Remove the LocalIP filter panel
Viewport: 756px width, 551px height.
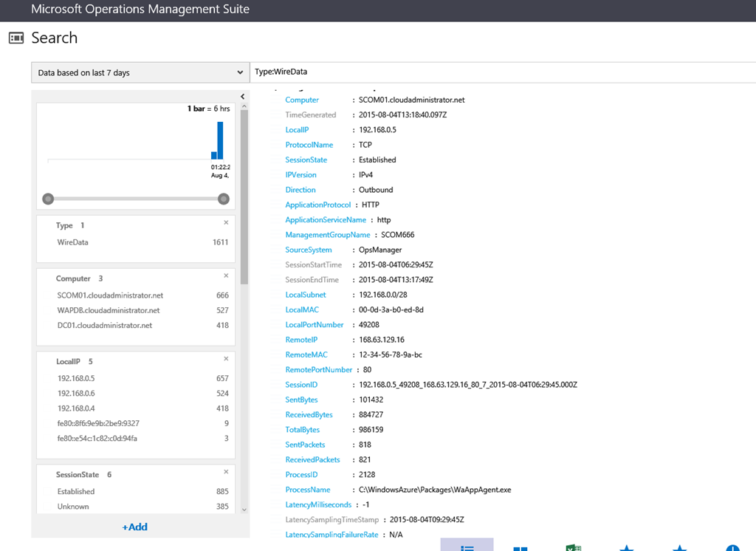tap(226, 359)
